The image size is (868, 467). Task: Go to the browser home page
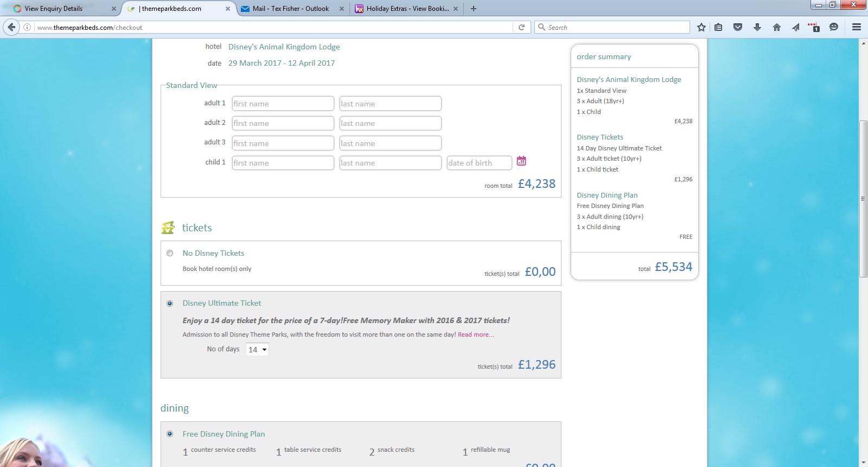[x=777, y=27]
